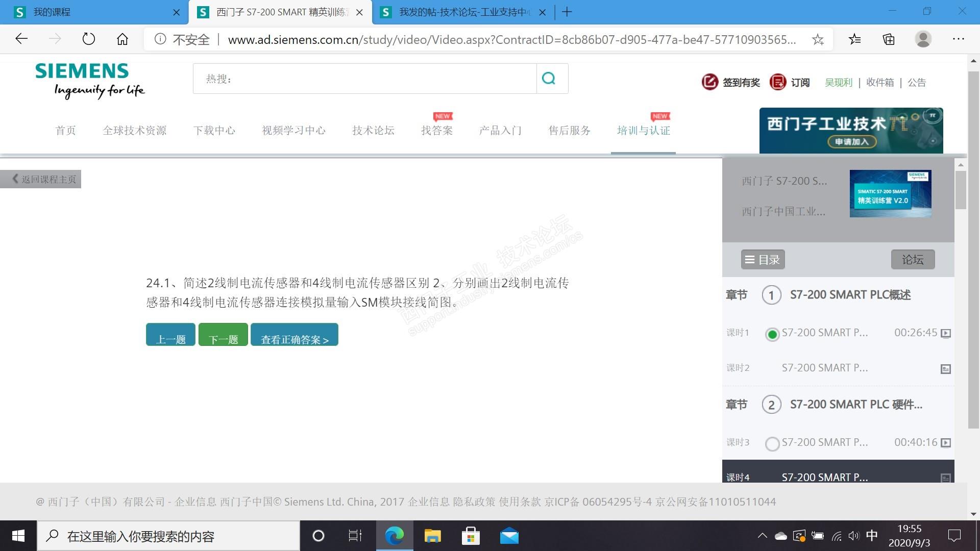Screen dimensions: 980x551
Task: Click the 签到有奖 check-in icon
Action: tap(709, 82)
